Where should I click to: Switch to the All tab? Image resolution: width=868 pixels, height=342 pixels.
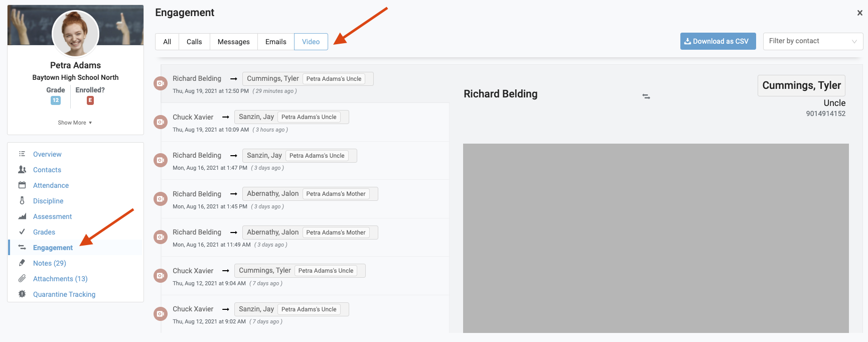167,42
